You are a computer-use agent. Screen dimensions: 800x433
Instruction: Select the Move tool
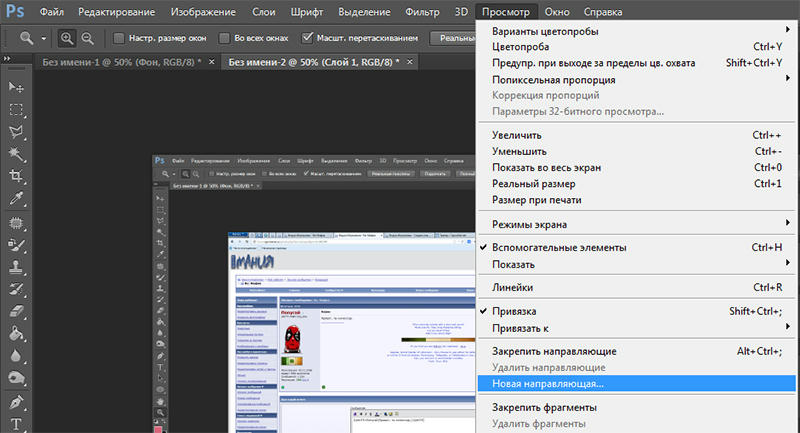click(x=16, y=88)
